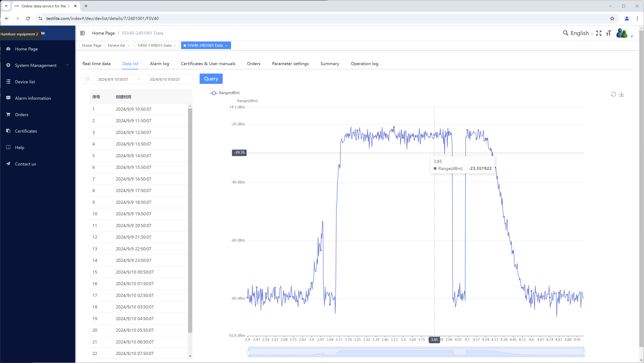Open a new browser tab
The width and height of the screenshot is (644, 363).
[86, 6]
